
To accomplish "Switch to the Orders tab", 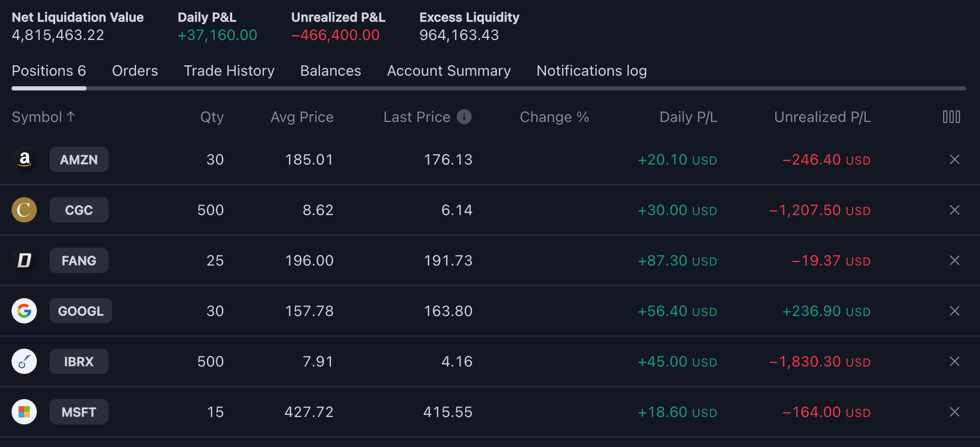I will click(x=135, y=71).
